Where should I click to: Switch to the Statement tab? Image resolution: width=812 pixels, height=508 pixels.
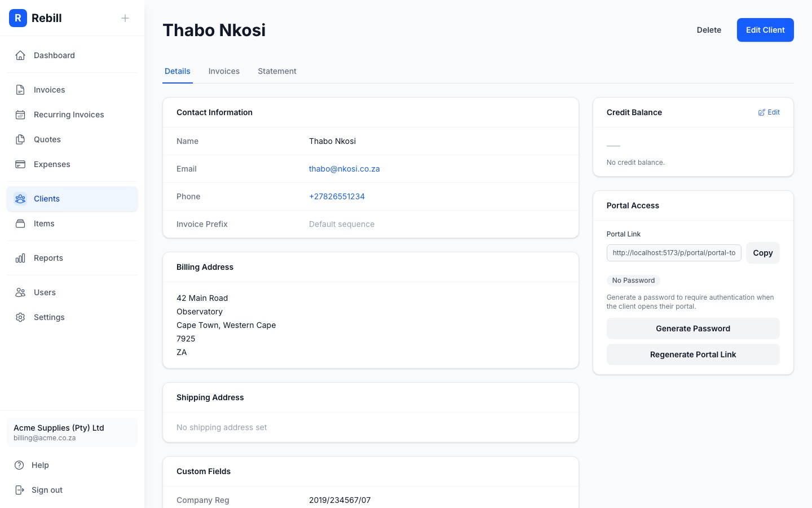(277, 71)
